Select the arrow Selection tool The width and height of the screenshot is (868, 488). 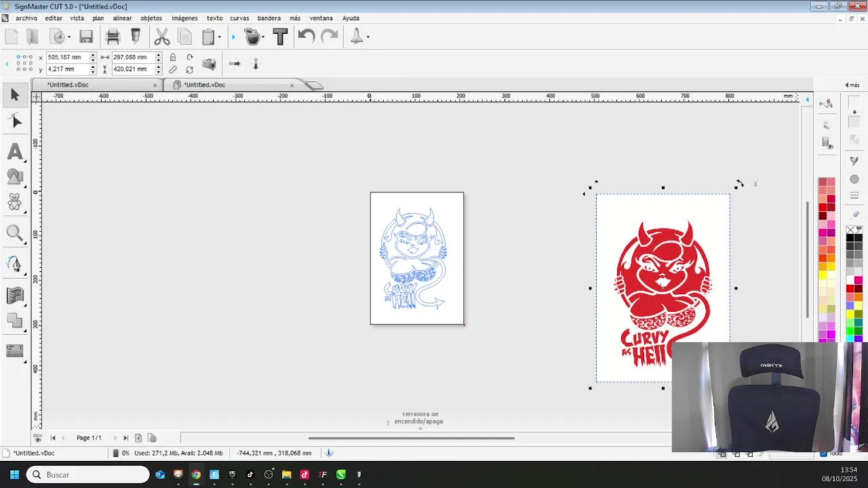pyautogui.click(x=15, y=95)
